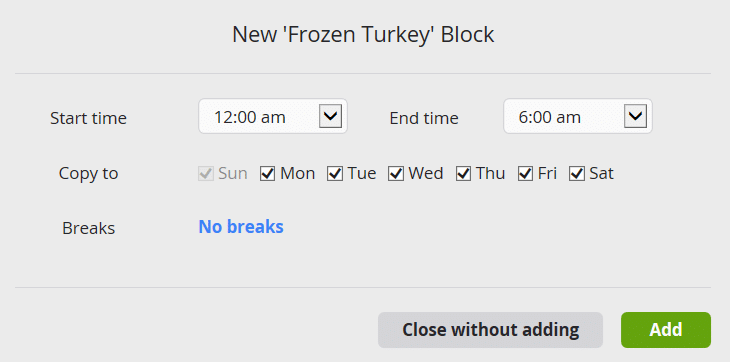Click the Sat day label
Image resolution: width=730 pixels, height=362 pixels.
click(x=602, y=174)
